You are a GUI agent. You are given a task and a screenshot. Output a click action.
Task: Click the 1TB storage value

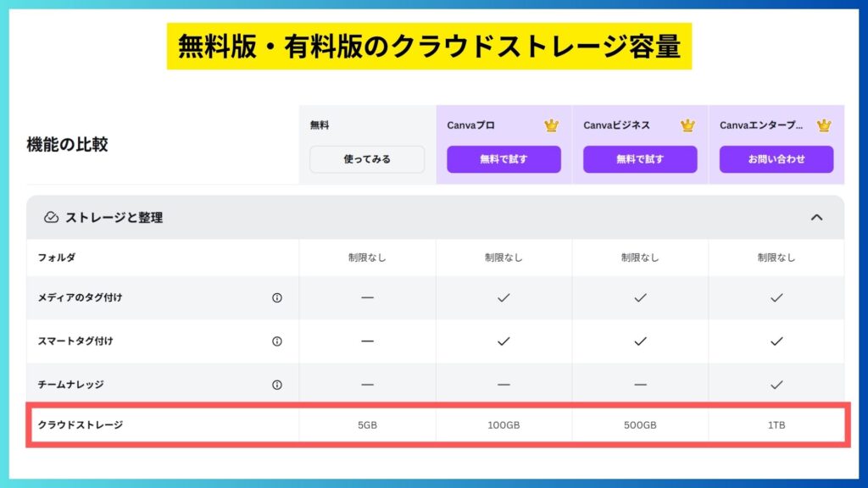click(776, 425)
